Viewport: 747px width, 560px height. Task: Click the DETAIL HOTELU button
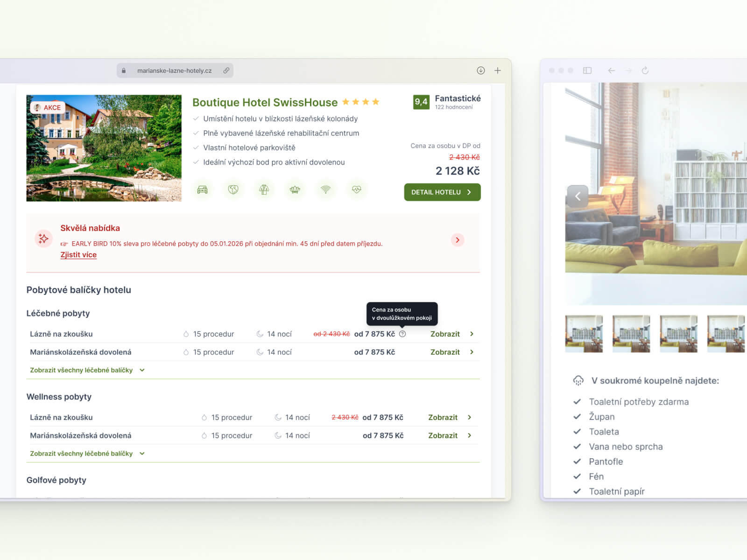[x=442, y=192]
